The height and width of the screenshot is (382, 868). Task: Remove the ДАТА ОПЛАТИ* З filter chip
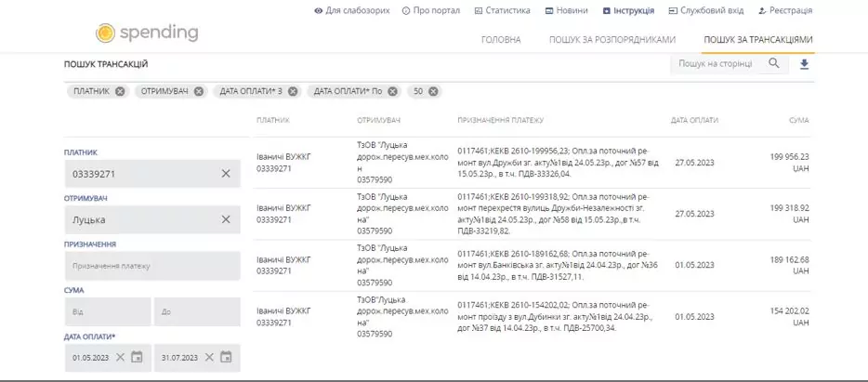294,91
